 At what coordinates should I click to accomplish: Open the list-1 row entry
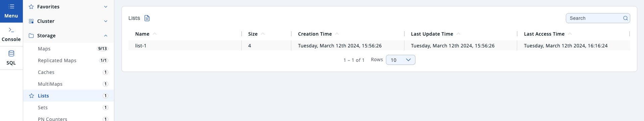[379, 46]
